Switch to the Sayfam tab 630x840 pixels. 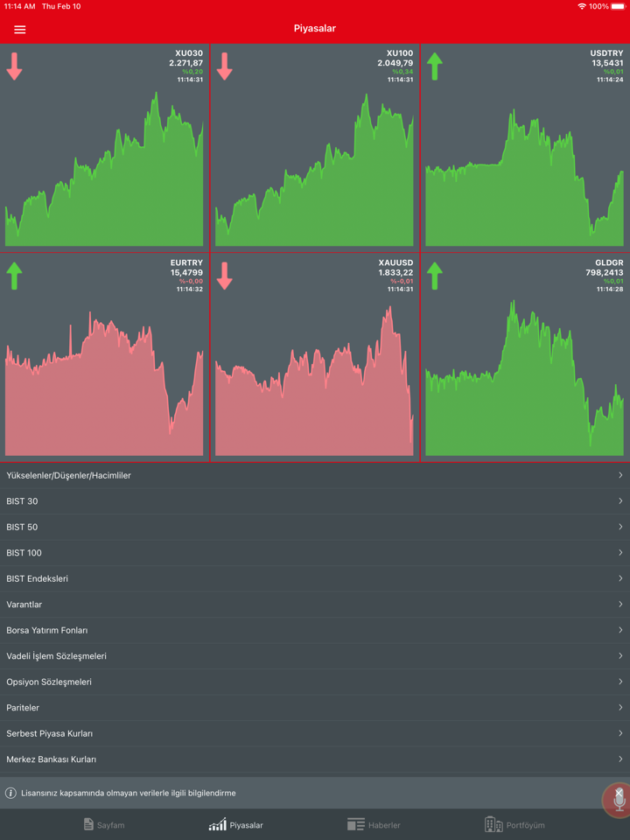click(x=103, y=824)
